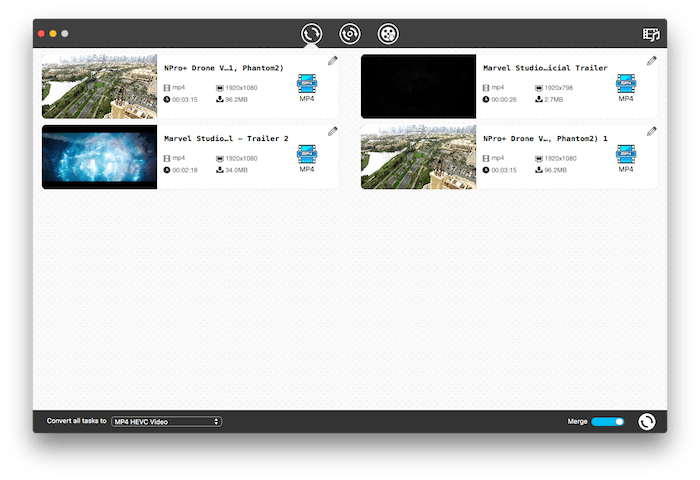700x480 pixels.
Task: Click the Merge label
Action: click(577, 421)
